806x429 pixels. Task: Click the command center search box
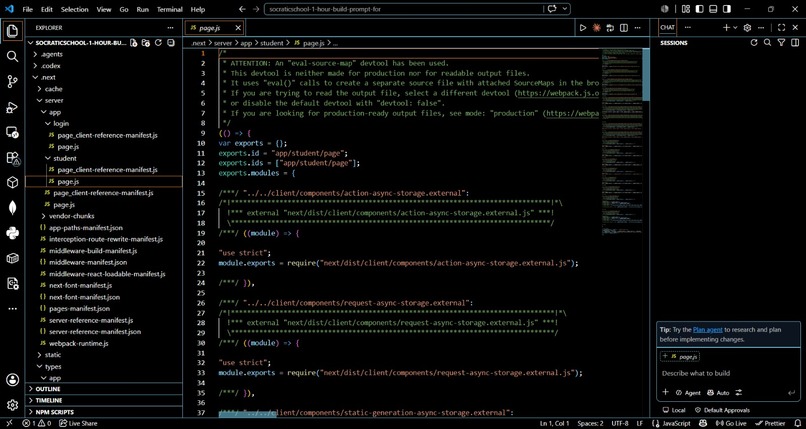(x=404, y=9)
